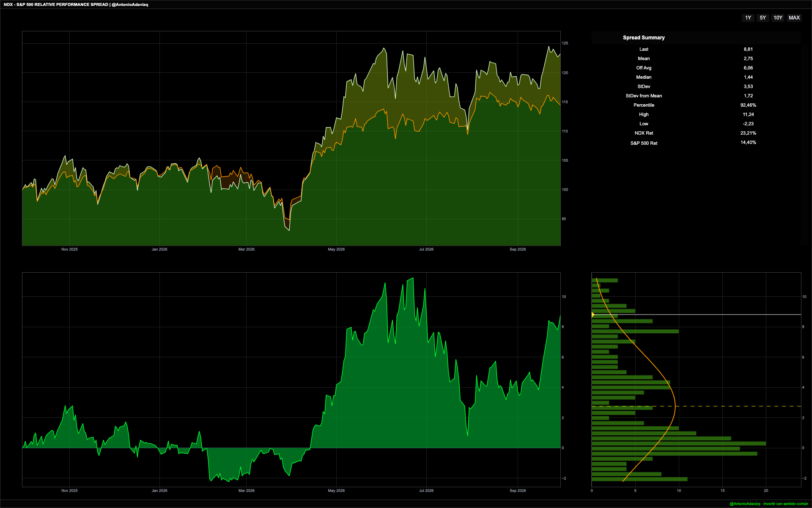Select the Mean value 2,75

[748, 58]
